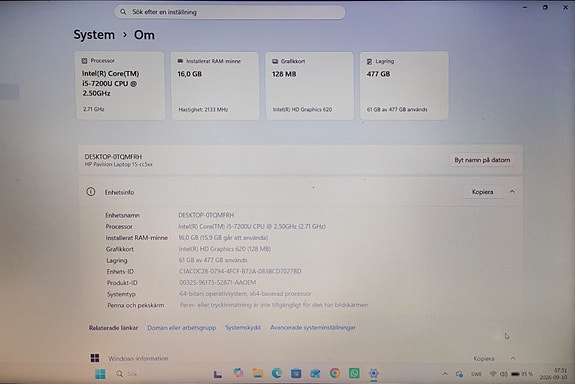Screen dimensions: 575x384
Task: Open Microsoft Store from the taskbar
Action: pyautogui.click(x=296, y=373)
